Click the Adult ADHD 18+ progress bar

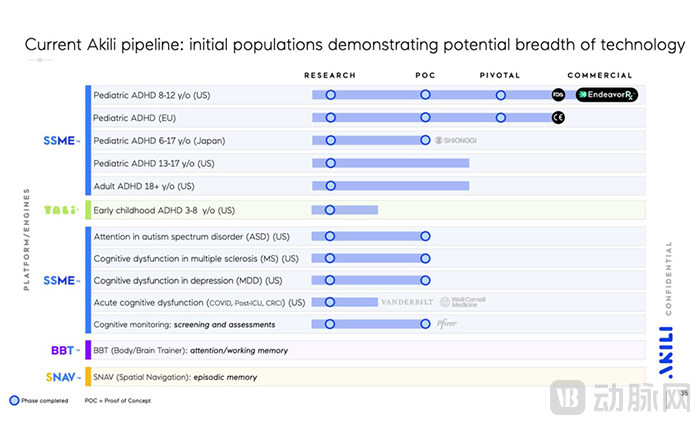pos(390,186)
